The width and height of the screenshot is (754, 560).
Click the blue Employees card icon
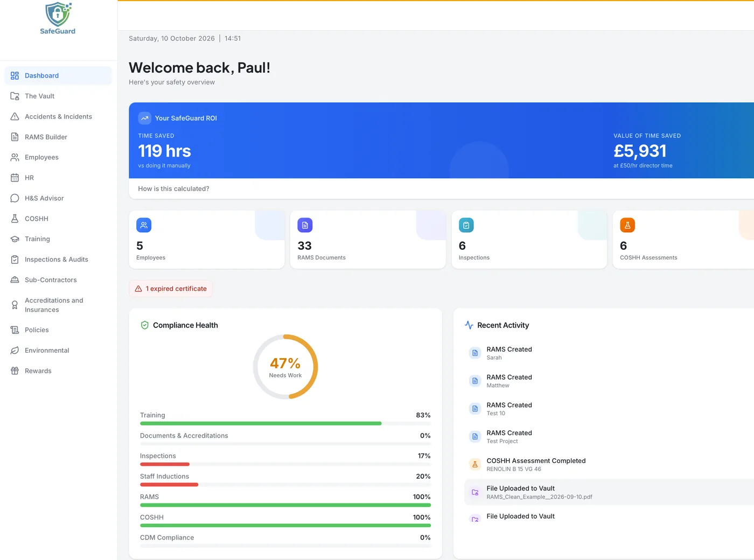point(144,226)
